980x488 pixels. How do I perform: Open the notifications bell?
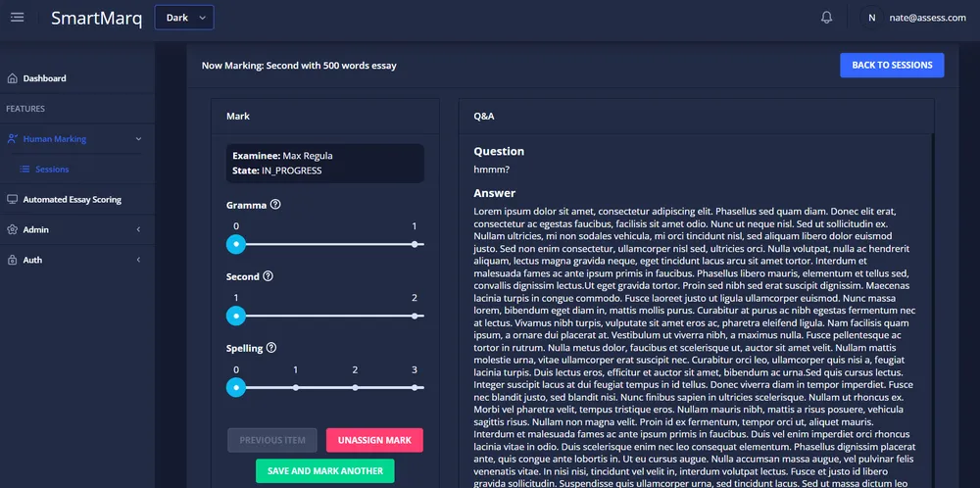point(826,18)
